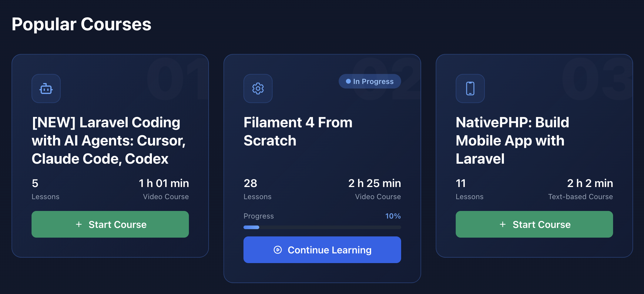644x294 pixels.
Task: Open the NativePHP: Build Mobile App title
Action: click(x=512, y=140)
